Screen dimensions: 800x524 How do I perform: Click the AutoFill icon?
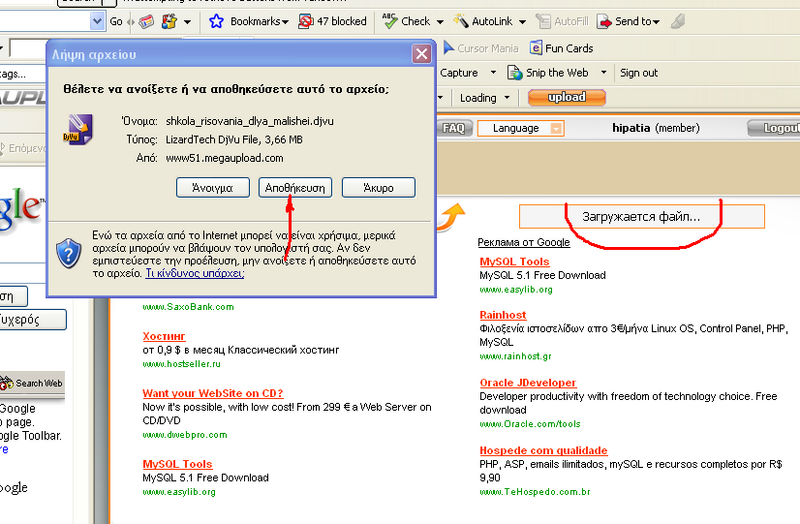point(543,21)
